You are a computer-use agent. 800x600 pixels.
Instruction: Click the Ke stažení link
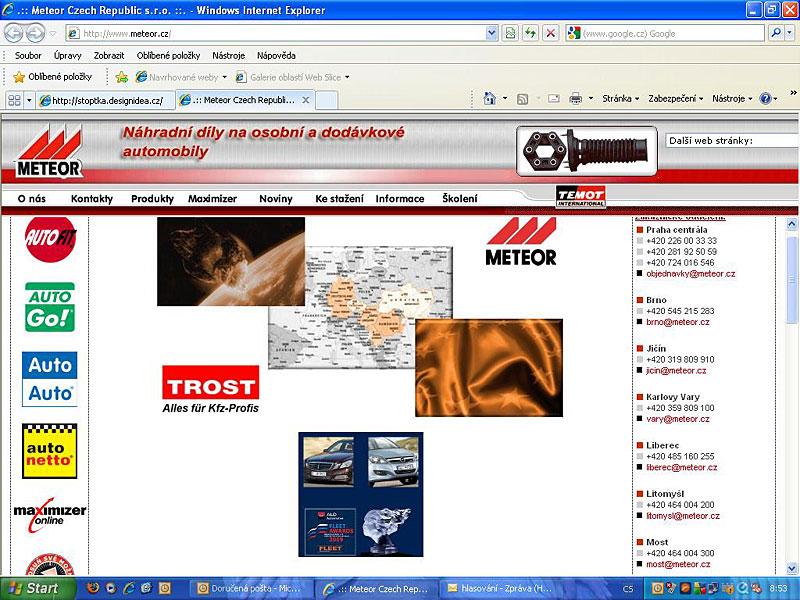click(x=339, y=199)
